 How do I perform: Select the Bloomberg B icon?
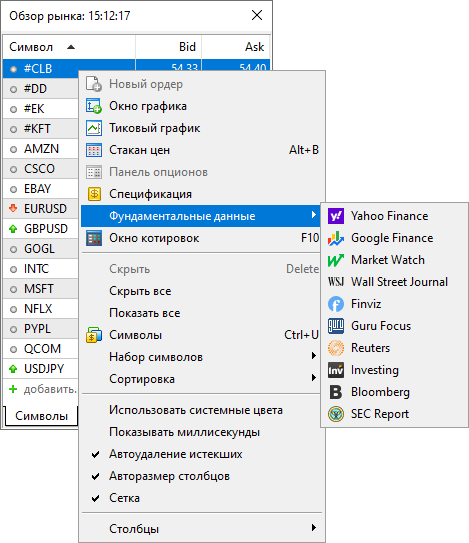[336, 392]
